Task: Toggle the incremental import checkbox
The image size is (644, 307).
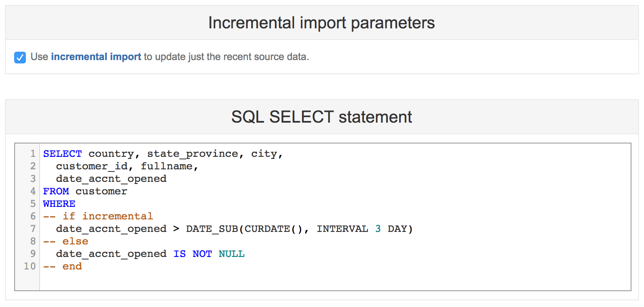Action: (20, 57)
